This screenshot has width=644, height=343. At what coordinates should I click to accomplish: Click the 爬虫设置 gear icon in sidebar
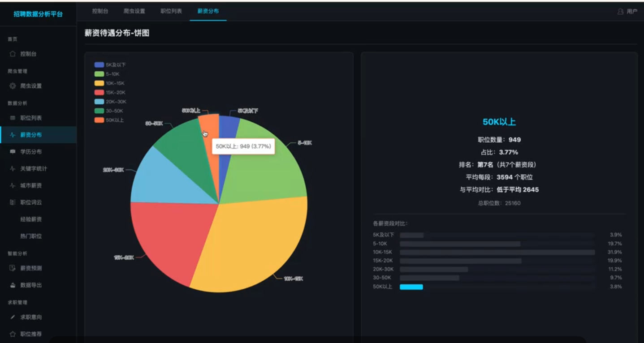tap(13, 86)
